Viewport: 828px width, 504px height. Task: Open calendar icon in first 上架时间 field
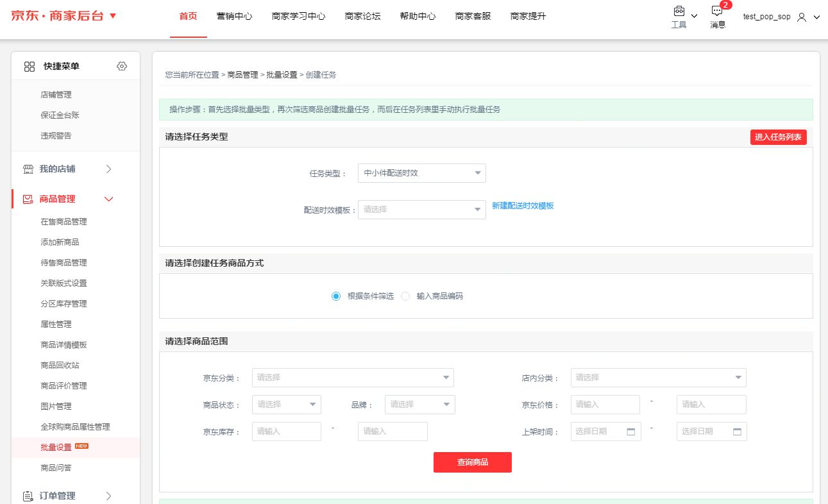click(630, 432)
